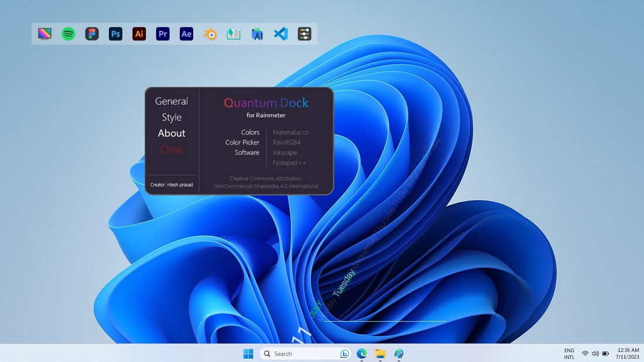Open Android Studio from the dock
The image size is (644, 362).
[x=256, y=33]
